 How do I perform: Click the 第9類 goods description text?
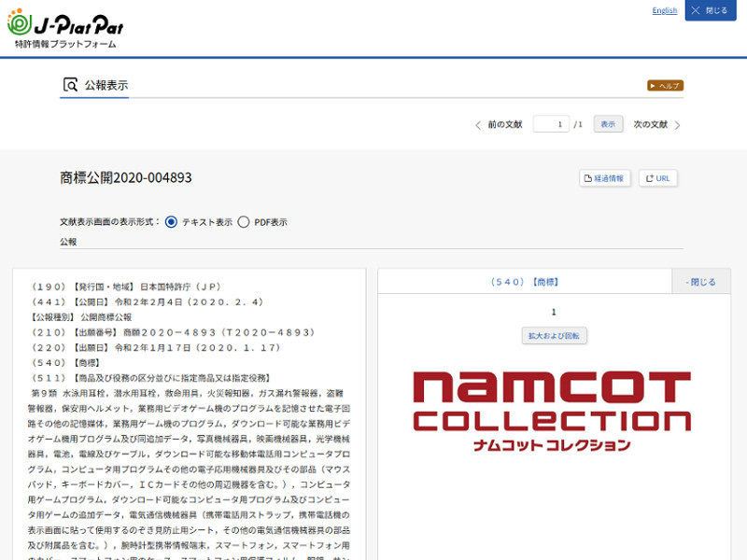click(189, 469)
